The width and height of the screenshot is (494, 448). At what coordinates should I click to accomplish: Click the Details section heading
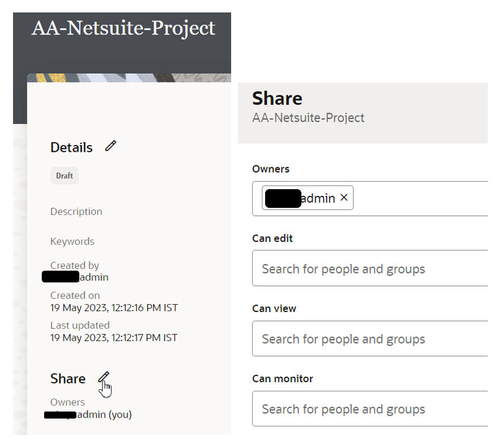[71, 147]
